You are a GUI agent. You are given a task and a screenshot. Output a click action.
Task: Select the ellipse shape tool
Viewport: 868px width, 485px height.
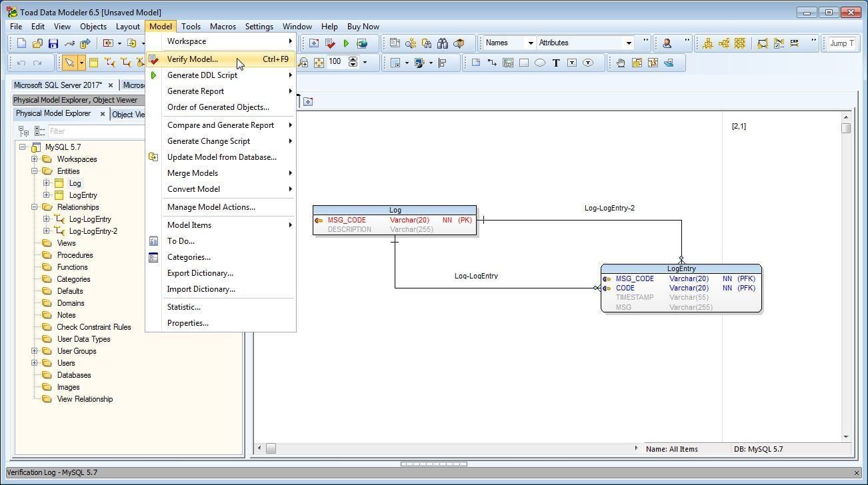[540, 63]
